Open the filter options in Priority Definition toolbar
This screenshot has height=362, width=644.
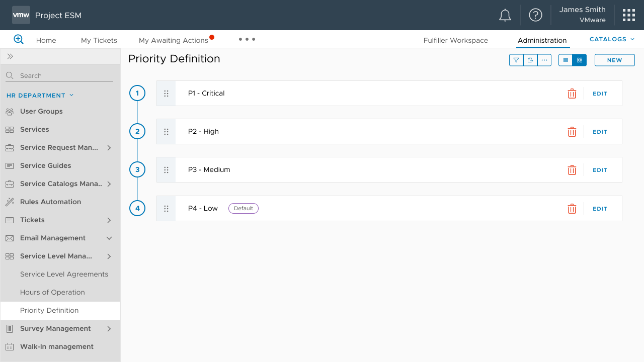point(516,60)
